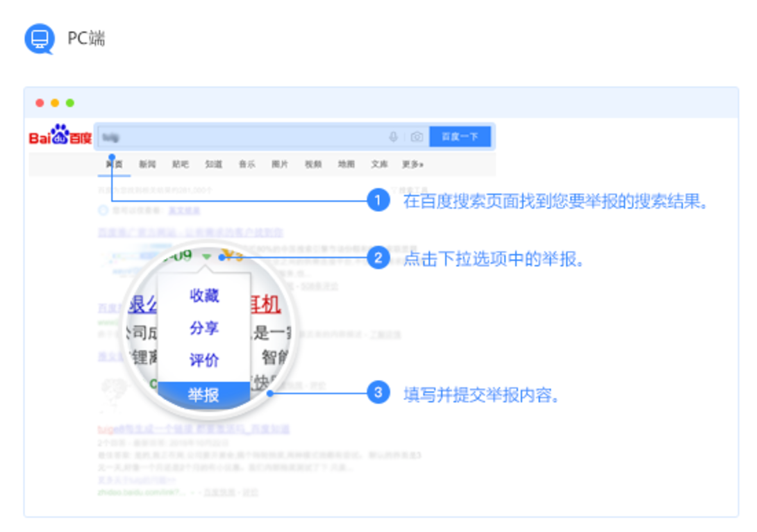Image resolution: width=757 pixels, height=532 pixels.
Task: Choose 收藏 in the dropdown menu
Action: coord(204,295)
